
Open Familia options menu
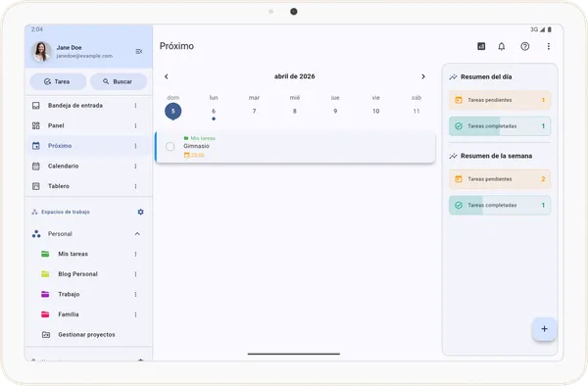136,314
